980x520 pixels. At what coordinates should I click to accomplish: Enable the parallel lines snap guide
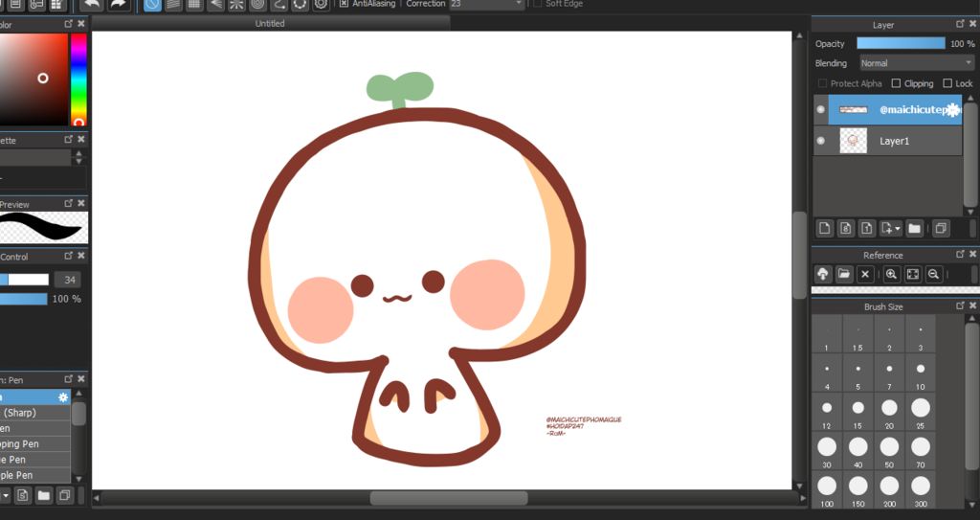pyautogui.click(x=173, y=5)
